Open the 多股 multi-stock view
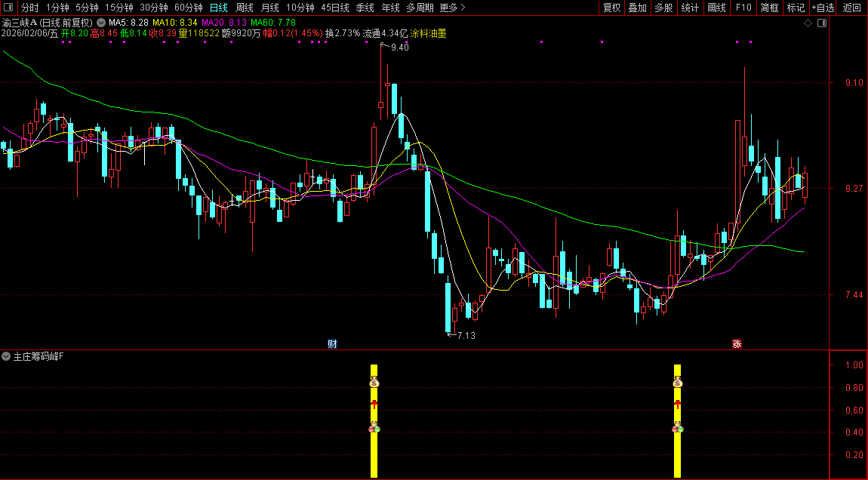 click(x=663, y=8)
